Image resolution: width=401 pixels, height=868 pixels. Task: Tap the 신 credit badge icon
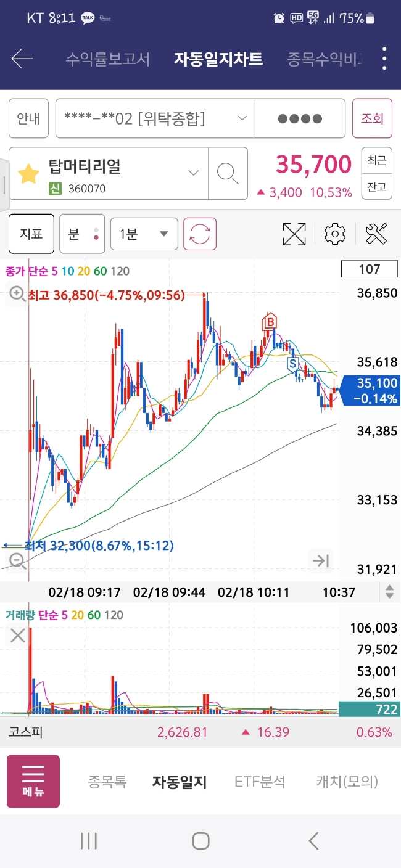click(x=55, y=189)
